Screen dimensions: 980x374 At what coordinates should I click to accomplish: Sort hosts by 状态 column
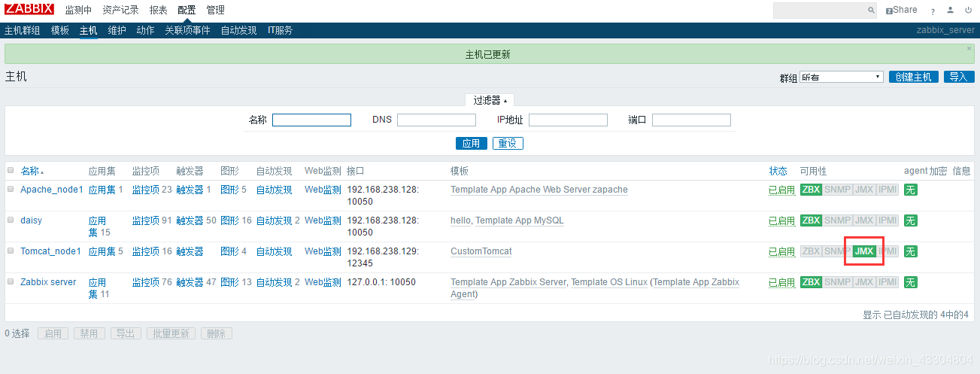778,171
